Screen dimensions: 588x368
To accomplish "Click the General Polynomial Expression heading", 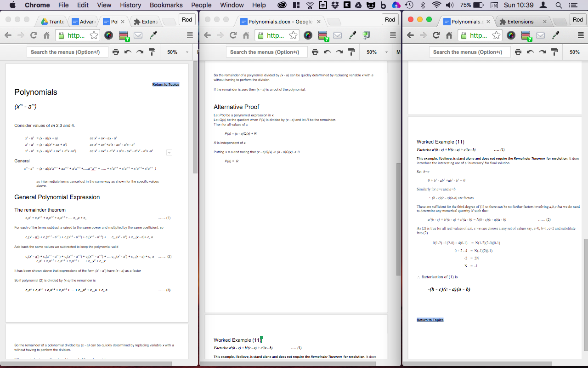I will [x=57, y=197].
